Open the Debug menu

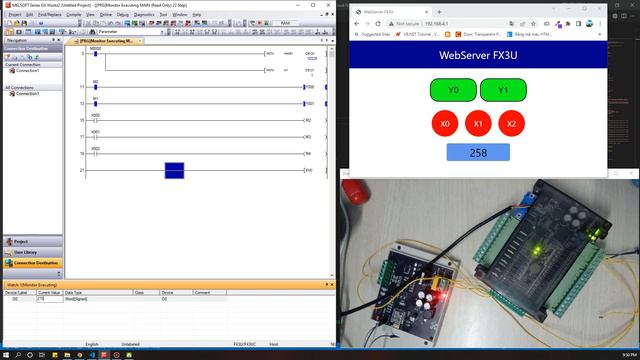122,15
